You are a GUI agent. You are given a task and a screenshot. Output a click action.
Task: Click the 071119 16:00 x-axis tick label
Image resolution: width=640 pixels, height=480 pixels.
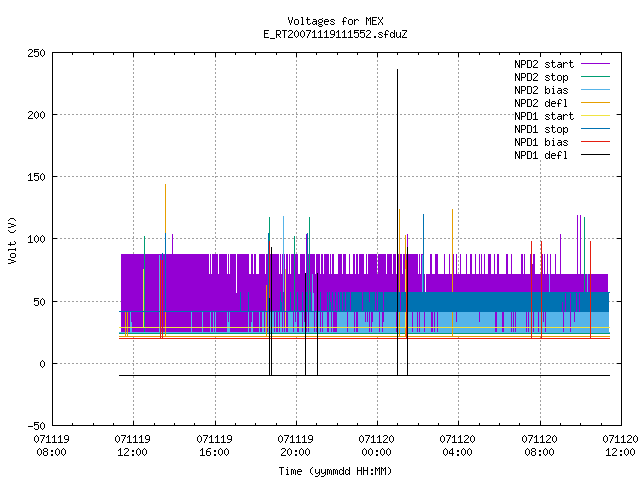pyautogui.click(x=214, y=446)
